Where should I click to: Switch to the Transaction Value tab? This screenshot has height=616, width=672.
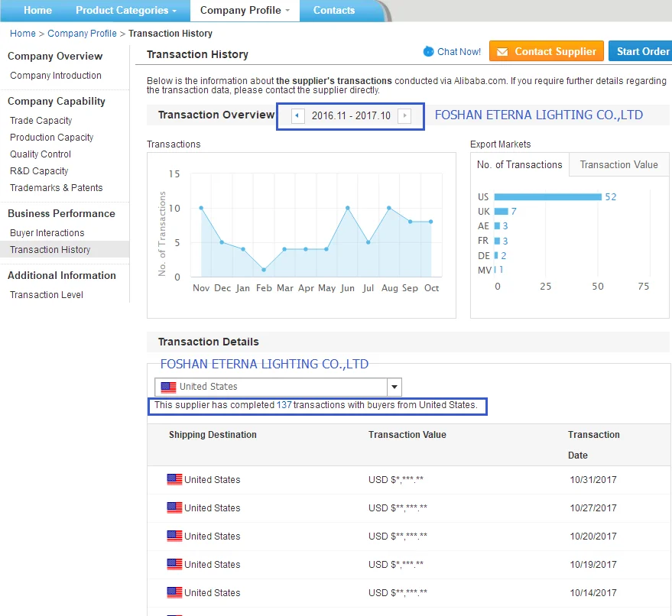(618, 164)
